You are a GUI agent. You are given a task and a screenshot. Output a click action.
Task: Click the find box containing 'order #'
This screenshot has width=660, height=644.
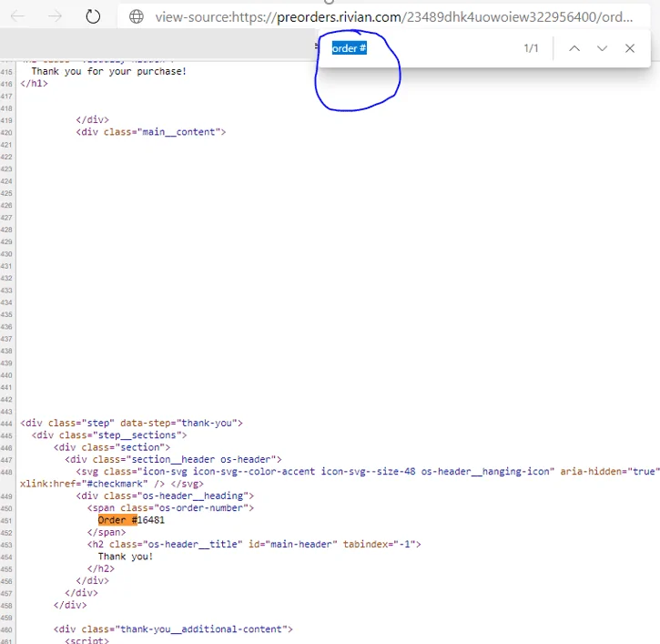tap(421, 48)
